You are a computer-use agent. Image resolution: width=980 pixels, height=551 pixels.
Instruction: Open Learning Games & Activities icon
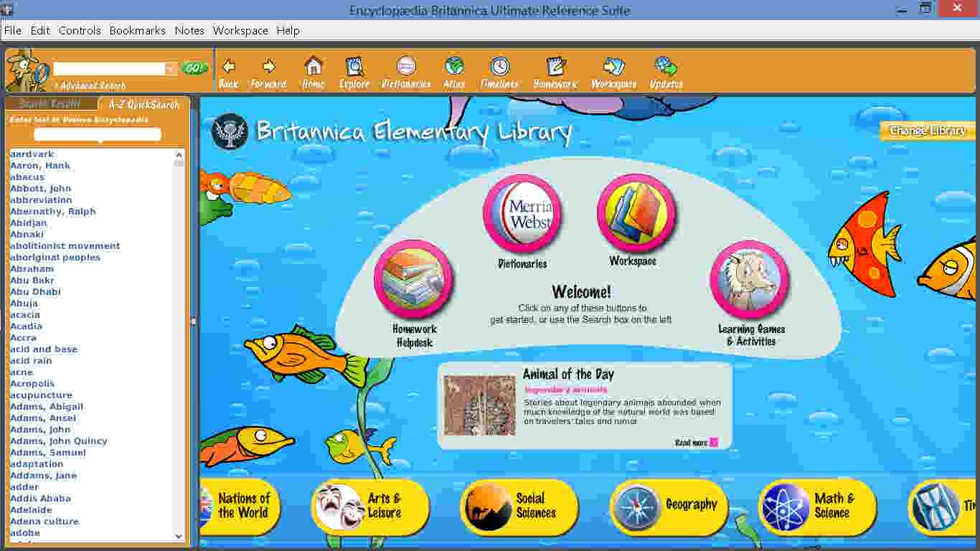click(x=750, y=279)
